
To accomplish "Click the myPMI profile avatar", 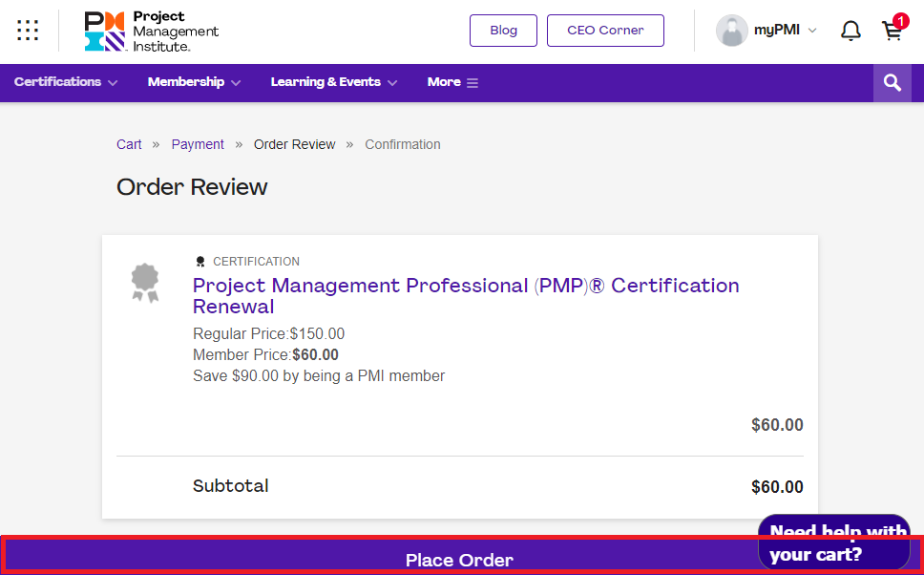I will tap(732, 31).
